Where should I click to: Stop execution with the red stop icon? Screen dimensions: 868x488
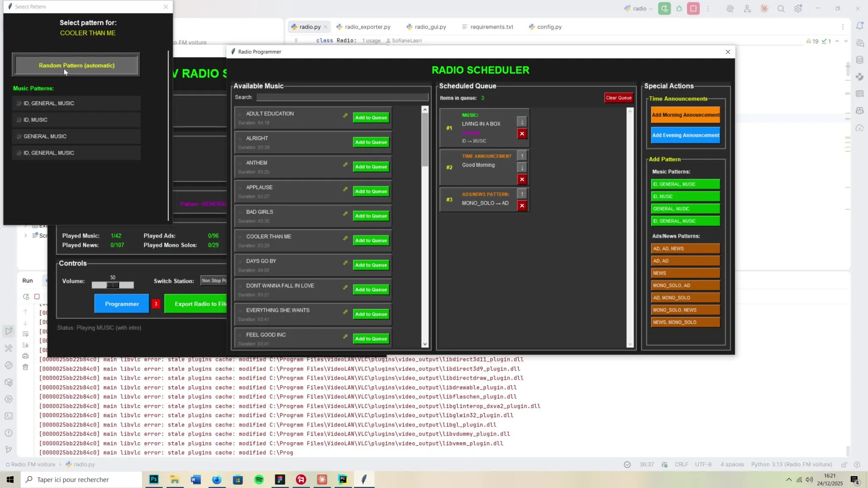37,297
